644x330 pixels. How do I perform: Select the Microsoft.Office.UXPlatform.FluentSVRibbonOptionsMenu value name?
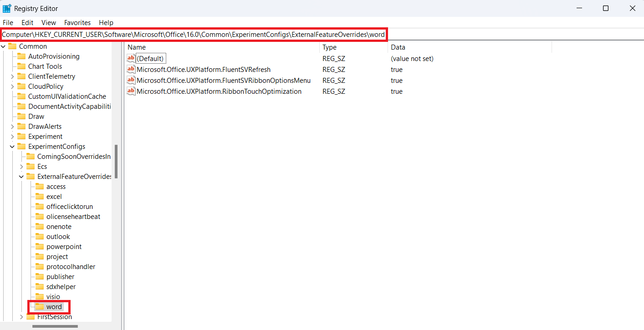(x=224, y=81)
